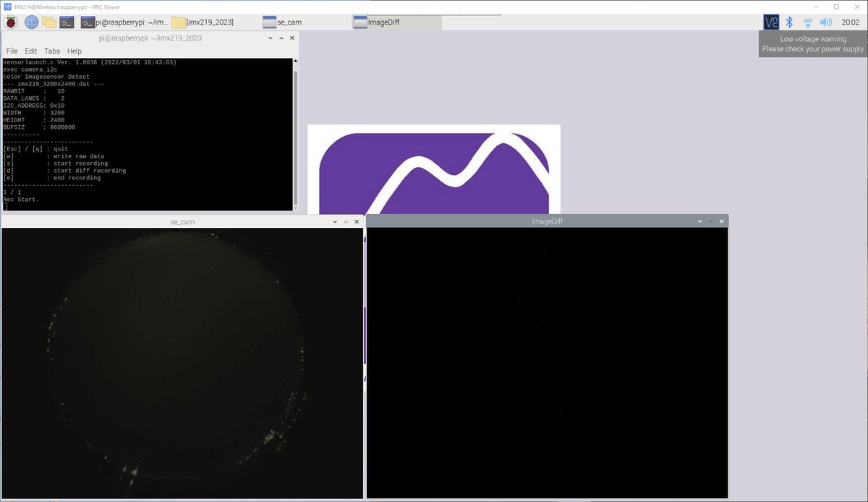Click the VNC Viewer app icon in title bar

pyautogui.click(x=7, y=7)
